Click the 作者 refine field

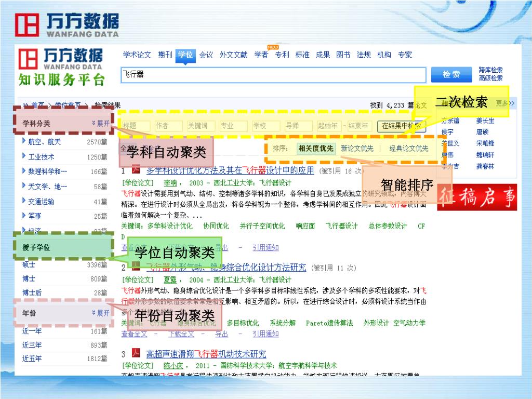tap(169, 126)
